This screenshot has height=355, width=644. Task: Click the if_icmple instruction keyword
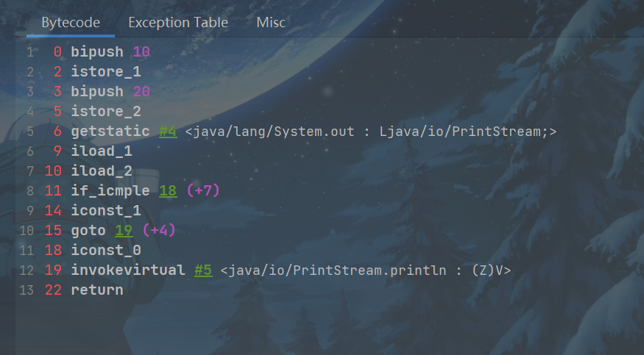point(110,191)
